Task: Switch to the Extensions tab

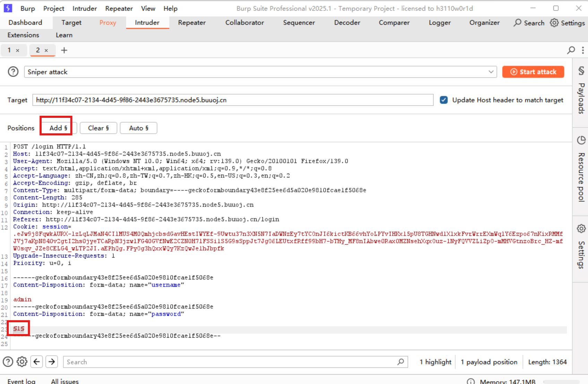Action: point(23,35)
